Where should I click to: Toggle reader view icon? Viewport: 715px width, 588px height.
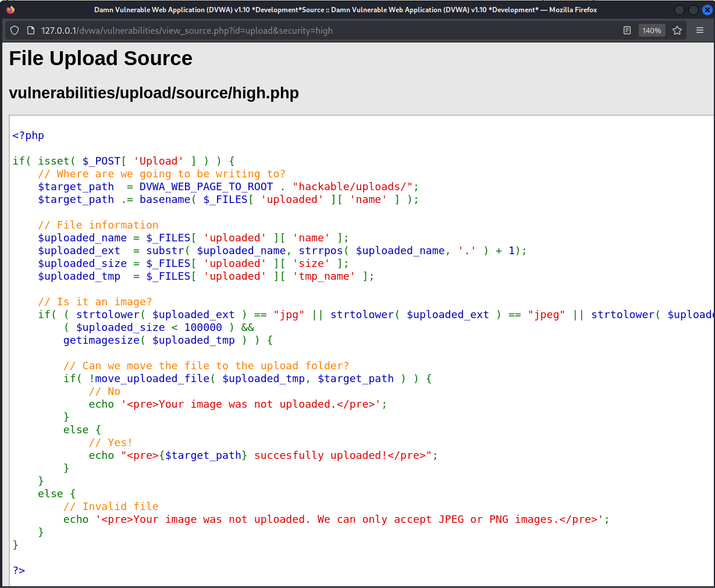click(x=627, y=30)
